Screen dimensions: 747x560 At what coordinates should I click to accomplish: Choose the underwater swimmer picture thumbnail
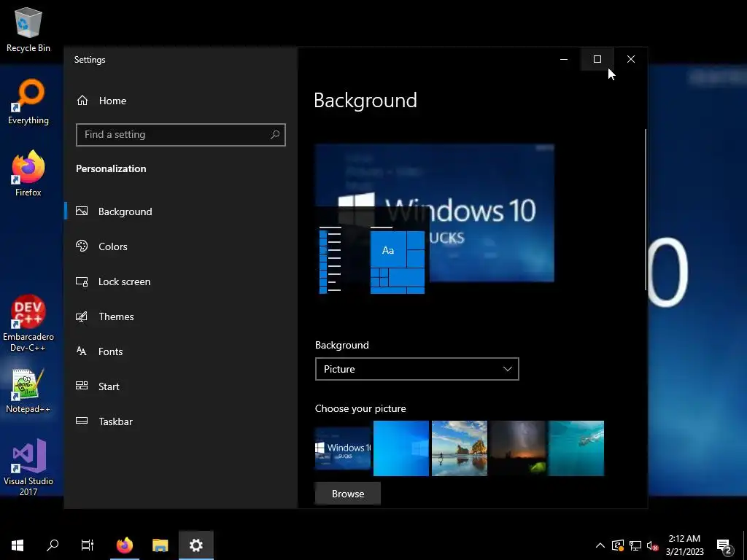(x=576, y=448)
